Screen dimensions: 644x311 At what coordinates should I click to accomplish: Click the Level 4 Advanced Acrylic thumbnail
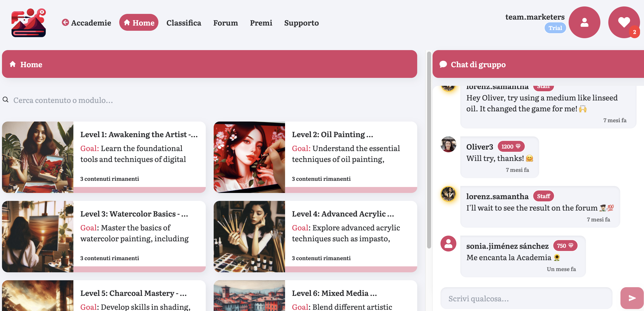249,236
